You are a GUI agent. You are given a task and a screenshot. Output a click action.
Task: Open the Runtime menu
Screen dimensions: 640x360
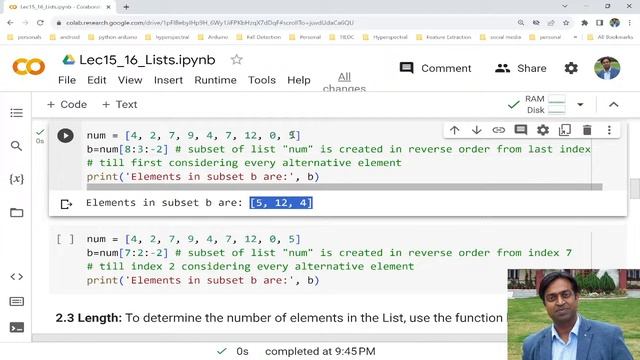(215, 80)
